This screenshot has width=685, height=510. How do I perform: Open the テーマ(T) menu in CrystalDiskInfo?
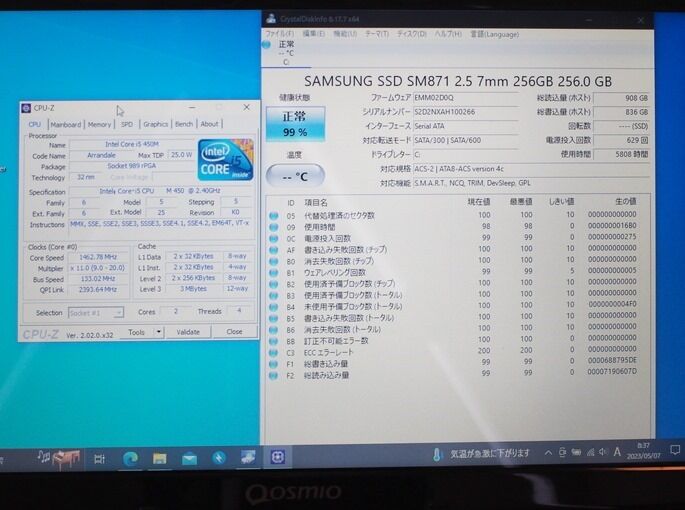click(377, 34)
